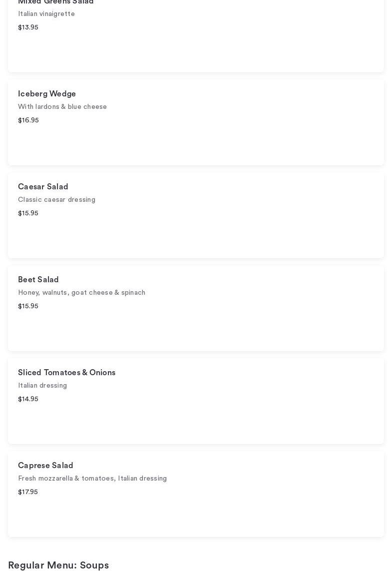Click the 'Italian dressing' description under Sliced Tomatoes

[42, 386]
